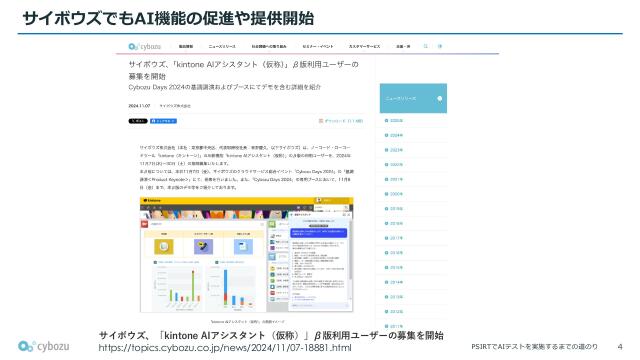
Task: Click the topics.cybozu.co.jp URL at slide bottom
Action: (225, 348)
